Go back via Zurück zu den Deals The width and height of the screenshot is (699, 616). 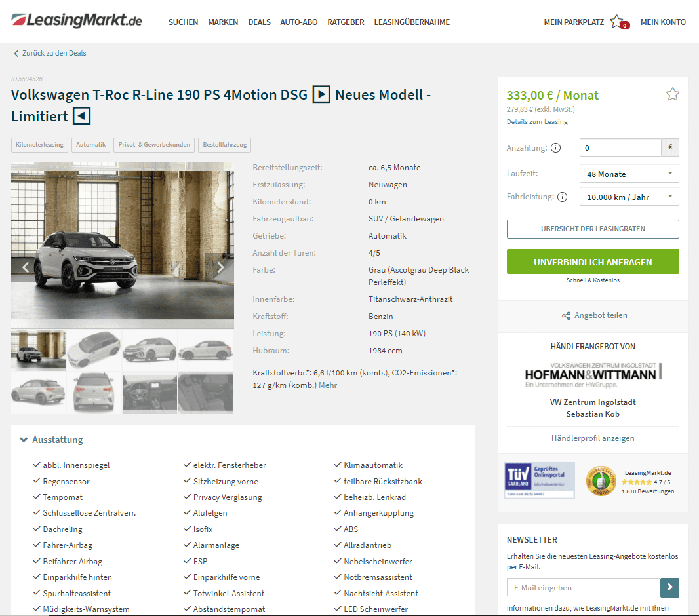tap(50, 54)
